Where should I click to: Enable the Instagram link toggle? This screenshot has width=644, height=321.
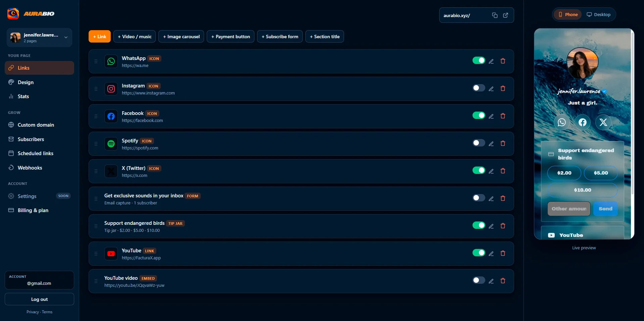pyautogui.click(x=479, y=88)
